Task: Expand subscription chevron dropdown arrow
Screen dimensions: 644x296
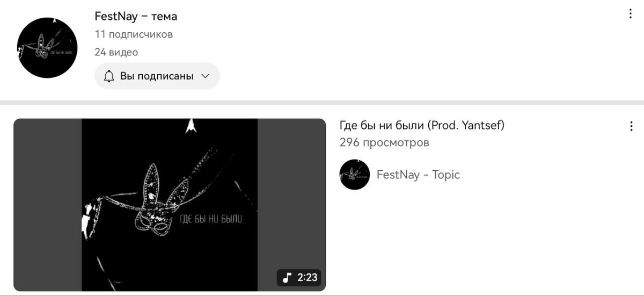Action: tap(205, 76)
